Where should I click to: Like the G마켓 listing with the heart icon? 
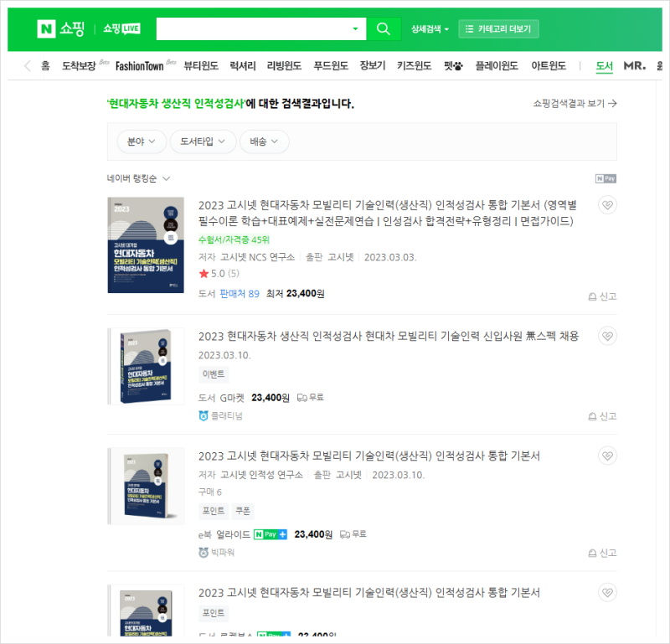click(607, 337)
